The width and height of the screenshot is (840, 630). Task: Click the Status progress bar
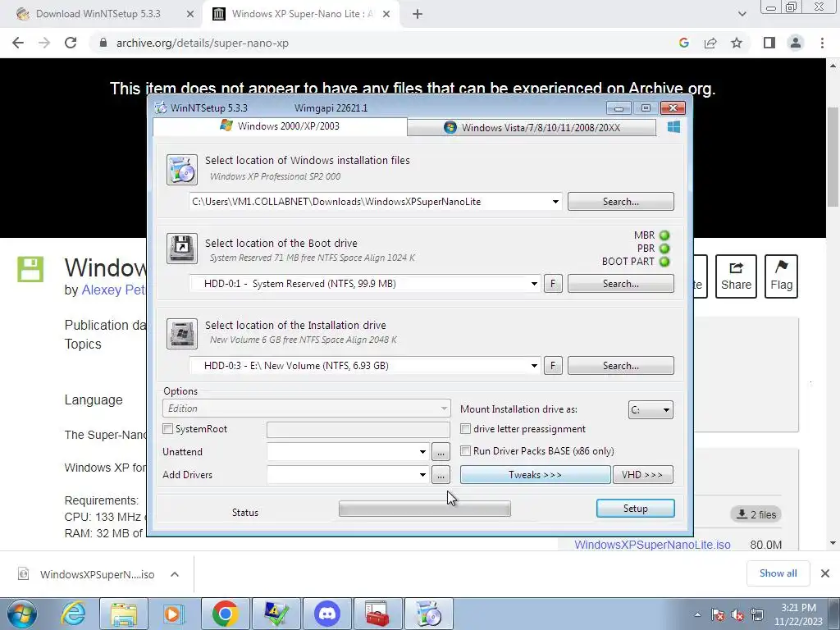coord(425,509)
